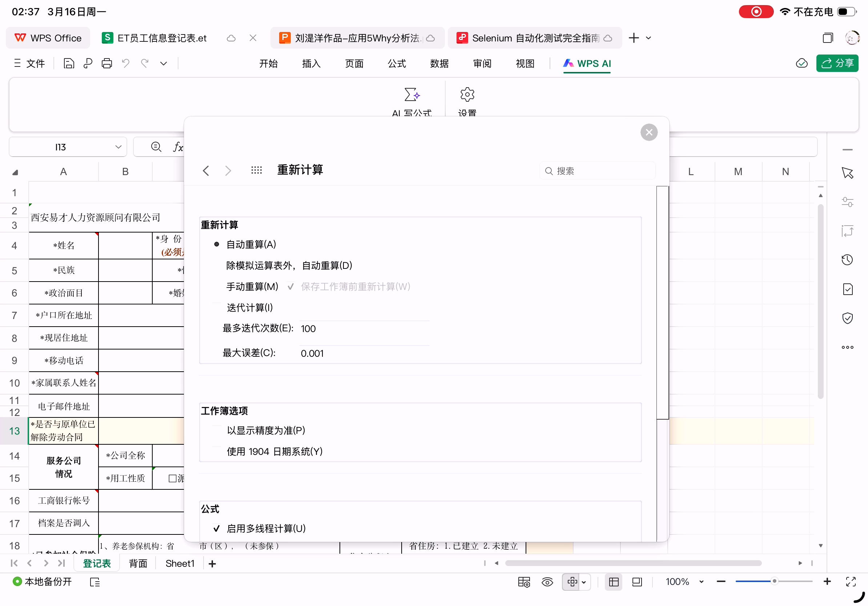Screen dimensions: 868x606
Task: Toggle the multi-threaded calculation checkbox
Action: click(217, 529)
